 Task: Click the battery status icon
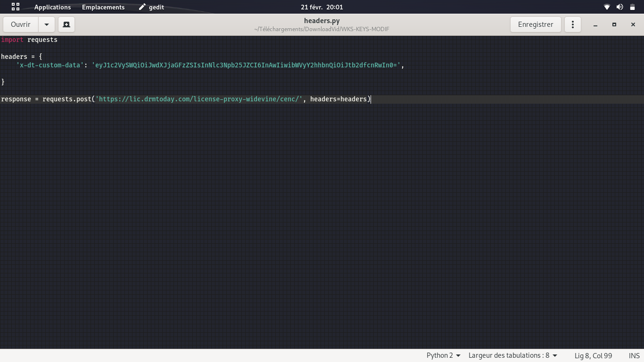pyautogui.click(x=632, y=7)
